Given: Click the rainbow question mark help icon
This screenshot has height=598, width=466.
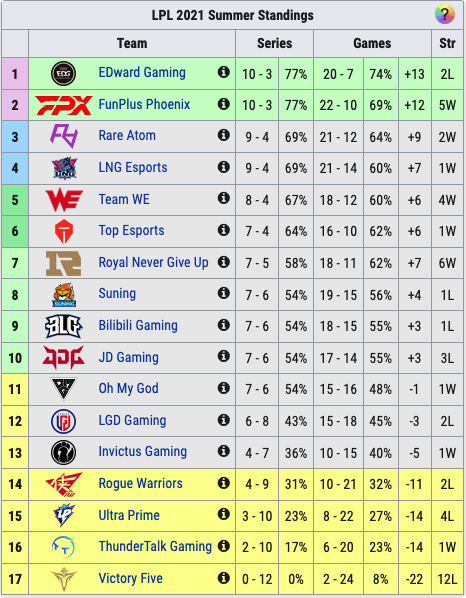Looking at the screenshot, I should point(445,14).
